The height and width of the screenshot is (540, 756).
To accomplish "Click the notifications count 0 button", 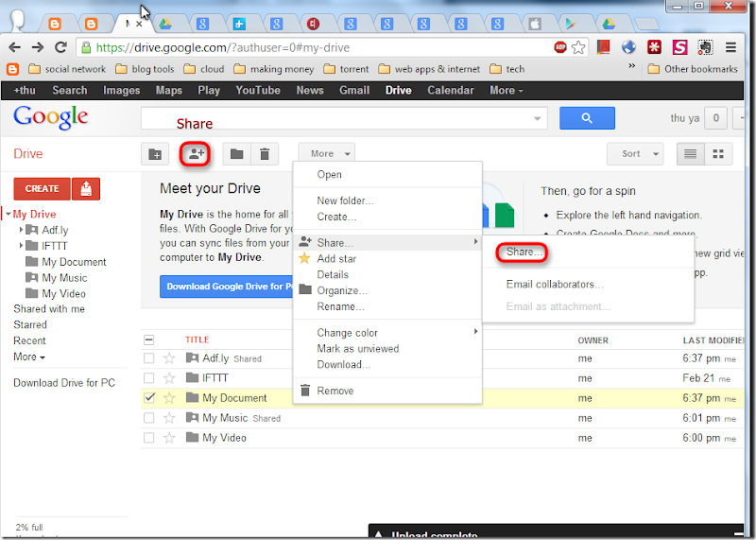I will [x=716, y=118].
